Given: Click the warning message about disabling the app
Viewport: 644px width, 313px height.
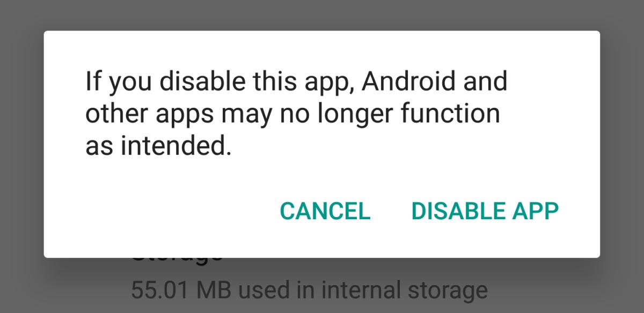Looking at the screenshot, I should tap(296, 114).
